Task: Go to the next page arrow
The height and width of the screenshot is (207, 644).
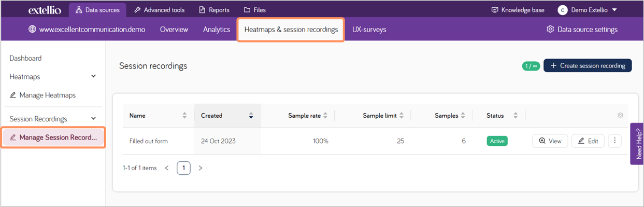Action: pos(201,168)
